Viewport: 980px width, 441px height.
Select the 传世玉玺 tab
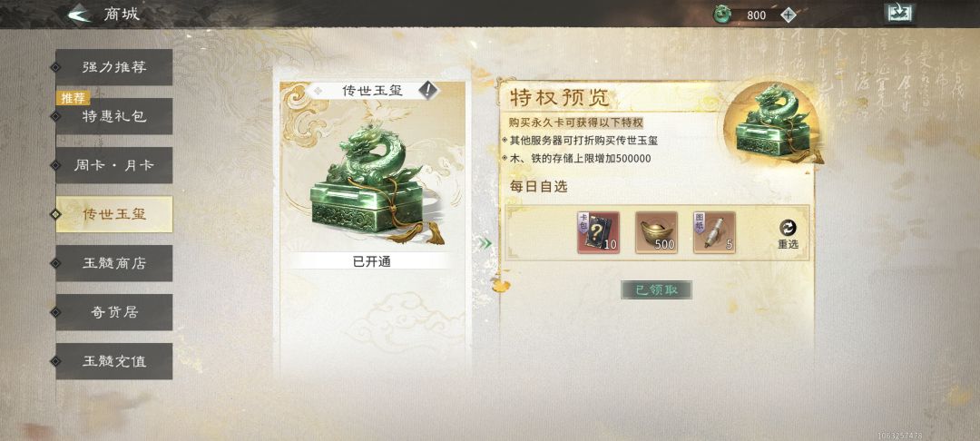coord(113,214)
